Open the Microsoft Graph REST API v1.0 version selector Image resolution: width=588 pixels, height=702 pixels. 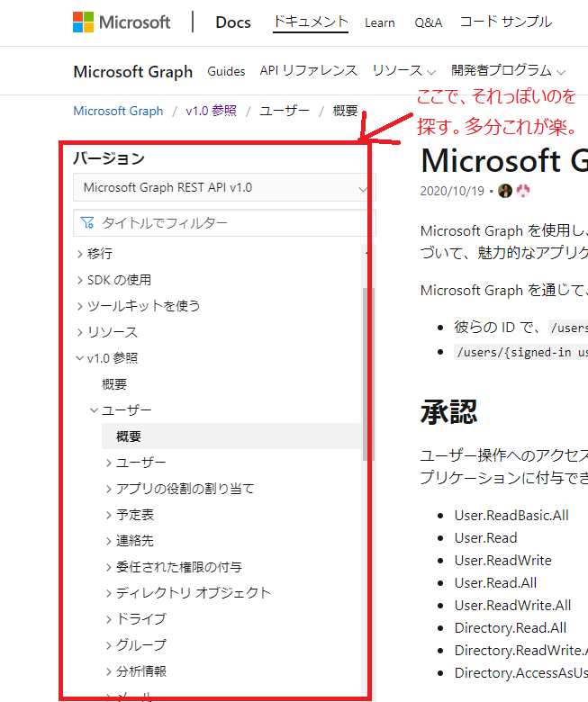pos(224,187)
